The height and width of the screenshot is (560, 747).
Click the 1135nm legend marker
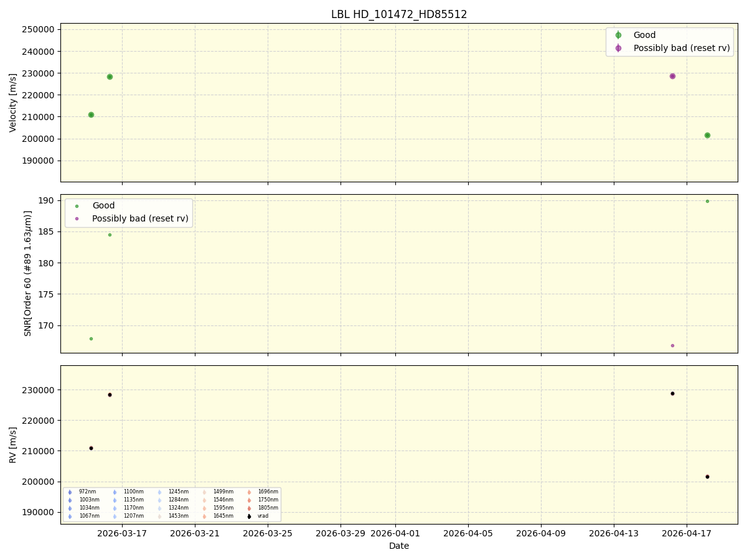click(115, 500)
